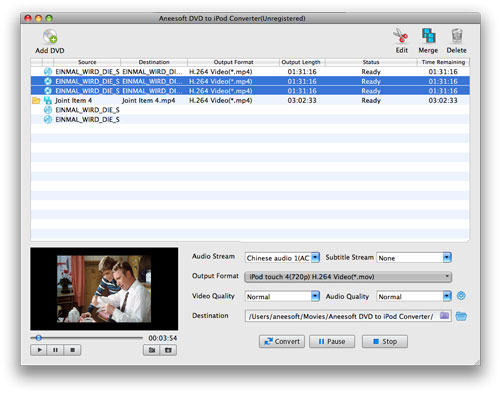This screenshot has width=500, height=393.
Task: Take a snapshot of the preview
Action: point(152,350)
